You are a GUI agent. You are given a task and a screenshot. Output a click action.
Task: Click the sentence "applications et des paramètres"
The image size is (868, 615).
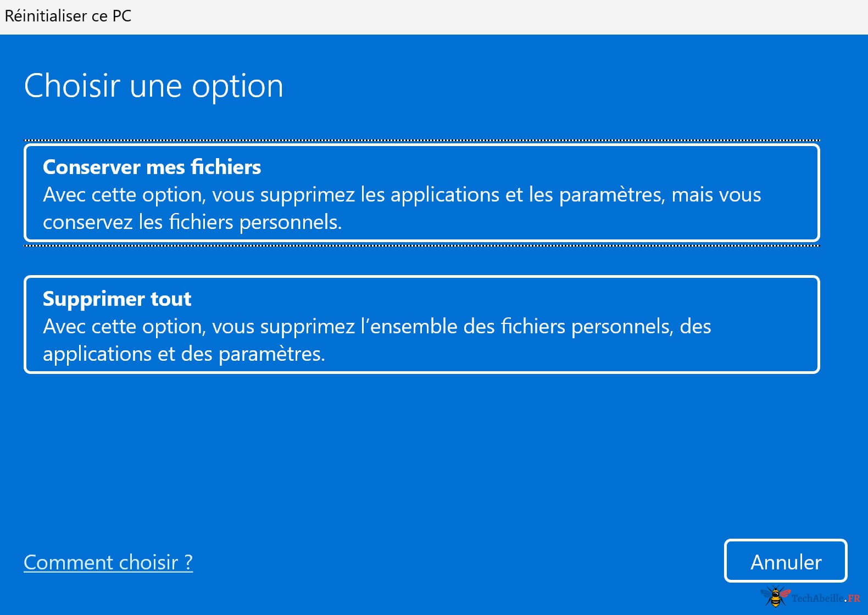click(183, 354)
